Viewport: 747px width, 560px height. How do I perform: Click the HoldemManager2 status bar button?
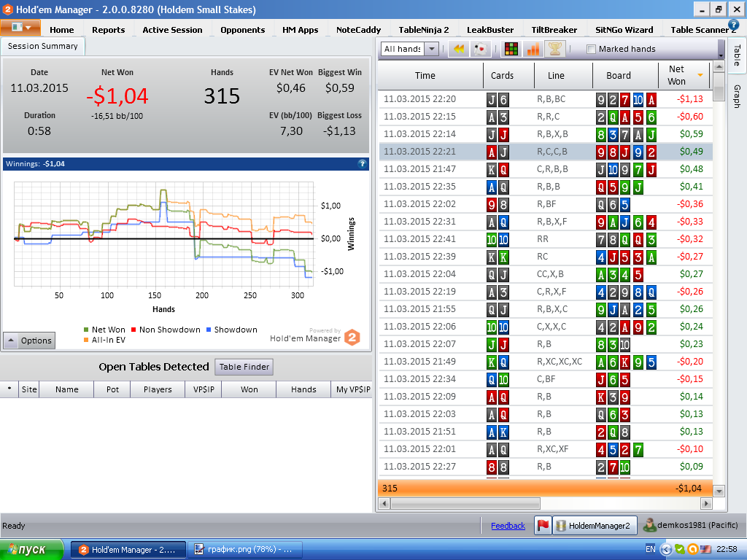pyautogui.click(x=594, y=526)
